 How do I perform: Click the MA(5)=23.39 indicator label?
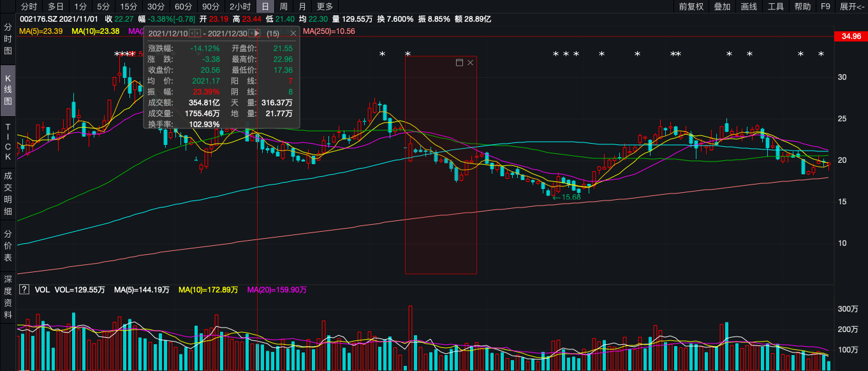click(41, 31)
